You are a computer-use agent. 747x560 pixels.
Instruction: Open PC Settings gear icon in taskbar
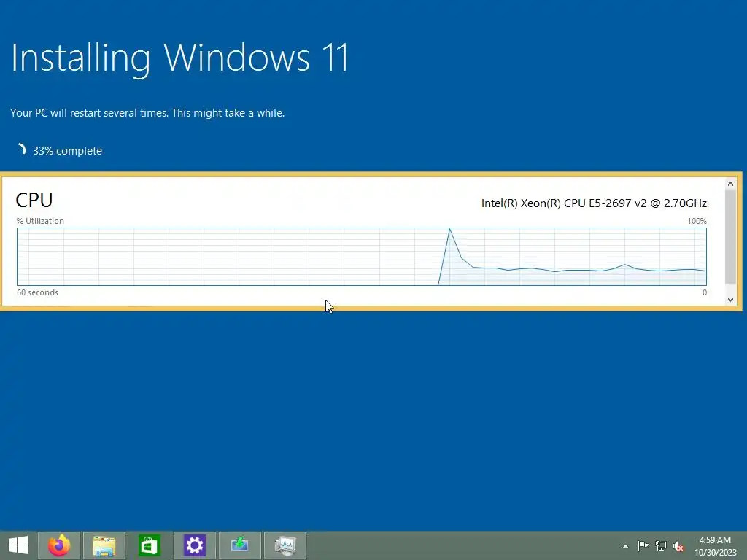pyautogui.click(x=194, y=545)
